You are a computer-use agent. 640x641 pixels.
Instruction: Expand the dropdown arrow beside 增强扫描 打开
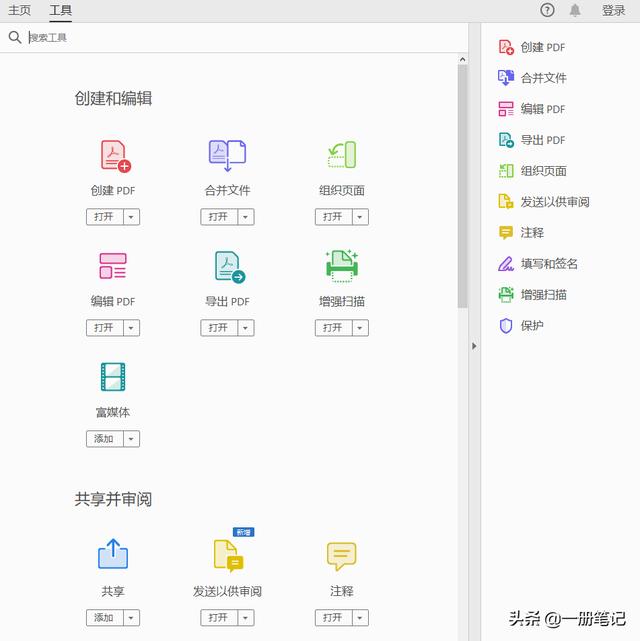pos(360,328)
